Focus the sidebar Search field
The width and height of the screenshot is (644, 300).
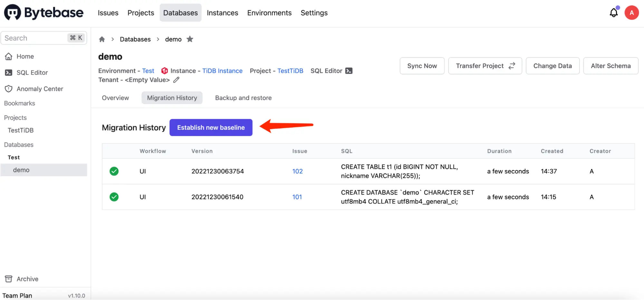[44, 38]
